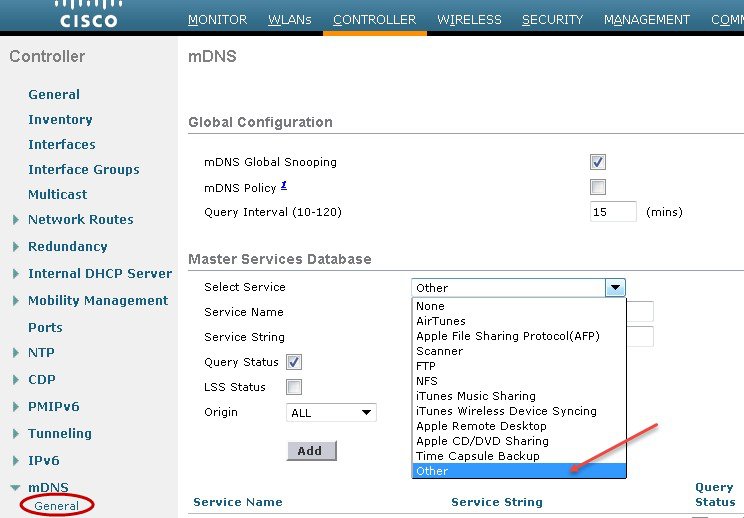Viewport: 744px width, 518px height.
Task: Choose Apple Remote Desktop option
Action: (x=519, y=426)
